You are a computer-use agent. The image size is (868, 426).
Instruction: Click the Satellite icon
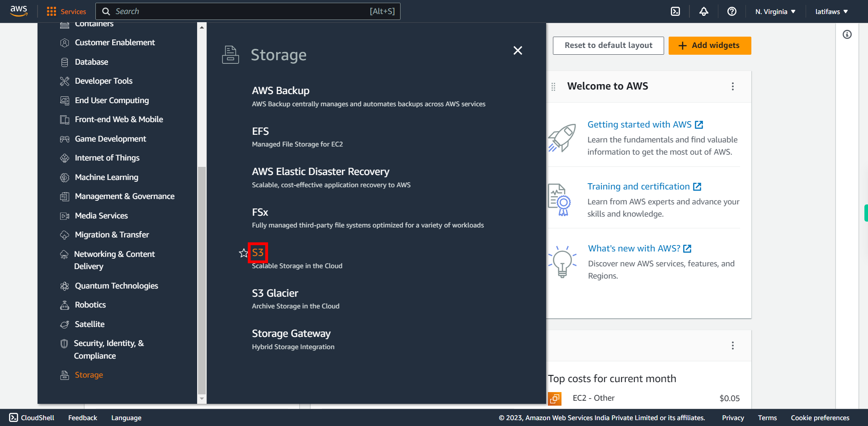pyautogui.click(x=65, y=324)
